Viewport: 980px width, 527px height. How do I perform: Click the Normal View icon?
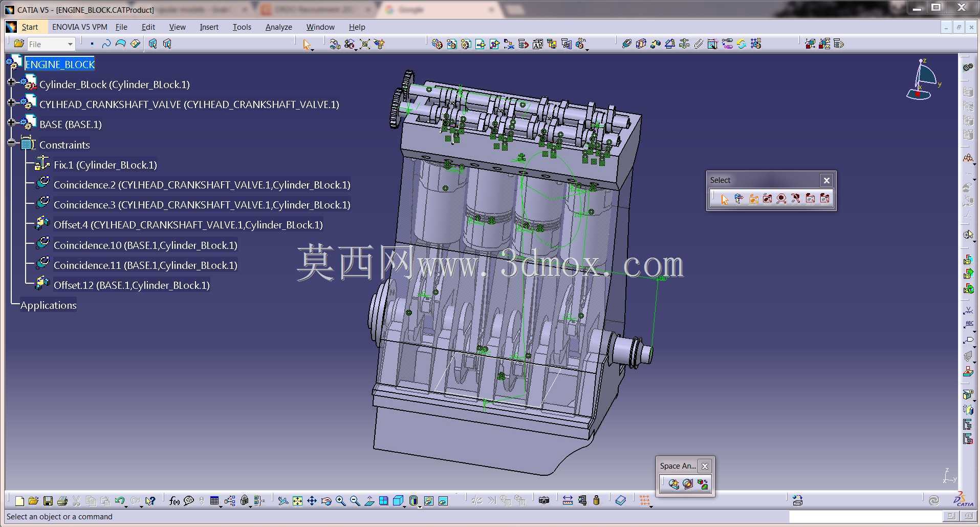[369, 501]
